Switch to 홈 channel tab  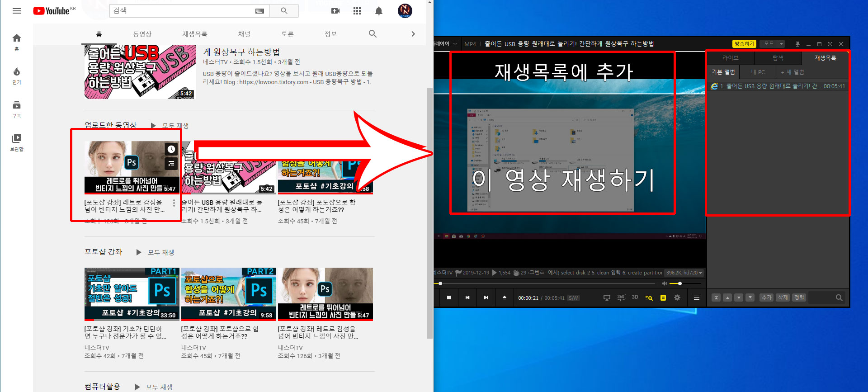(x=99, y=34)
